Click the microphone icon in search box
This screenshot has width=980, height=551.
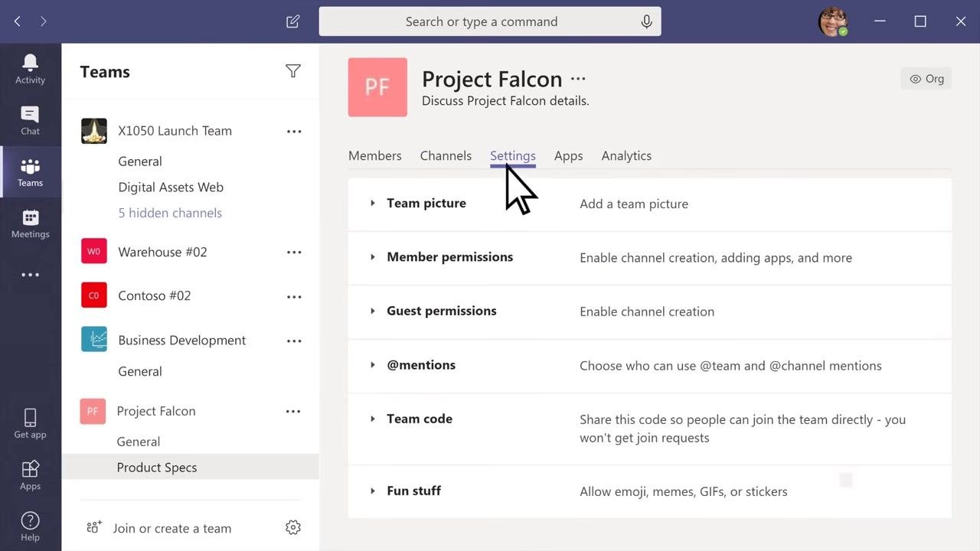[646, 21]
